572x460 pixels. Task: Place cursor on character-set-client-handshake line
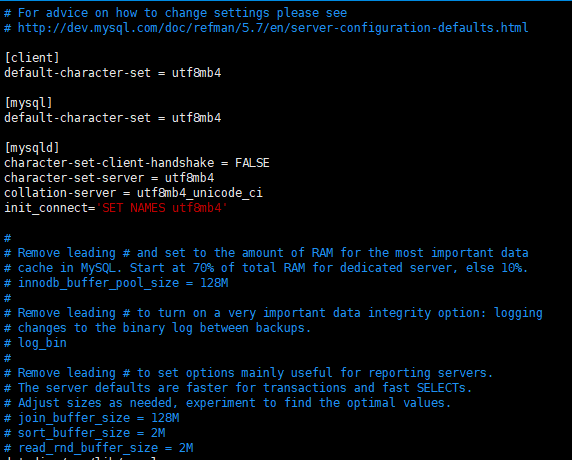pyautogui.click(x=137, y=163)
